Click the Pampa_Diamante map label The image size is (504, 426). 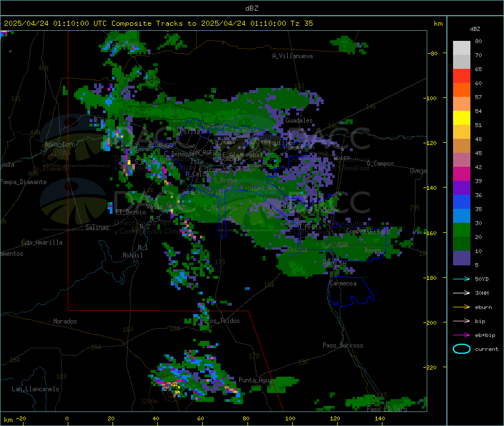[24, 182]
